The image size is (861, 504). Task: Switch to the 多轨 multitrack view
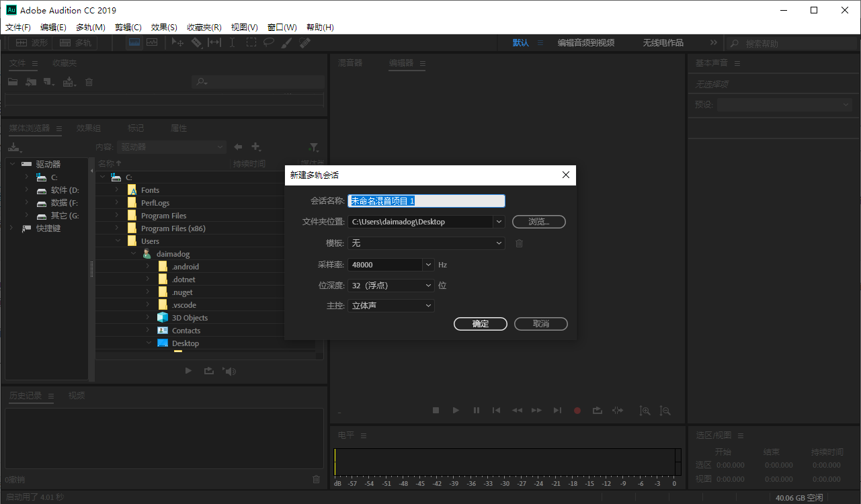[76, 42]
